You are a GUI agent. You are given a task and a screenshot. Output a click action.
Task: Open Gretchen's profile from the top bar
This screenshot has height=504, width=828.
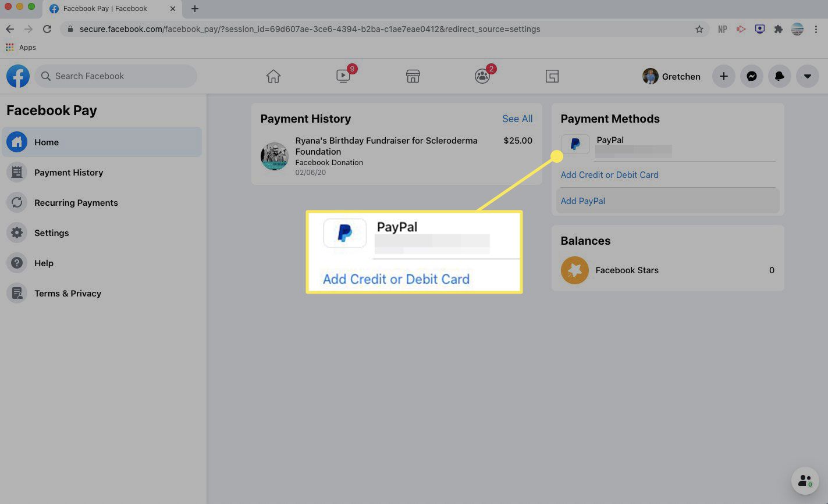coord(671,76)
